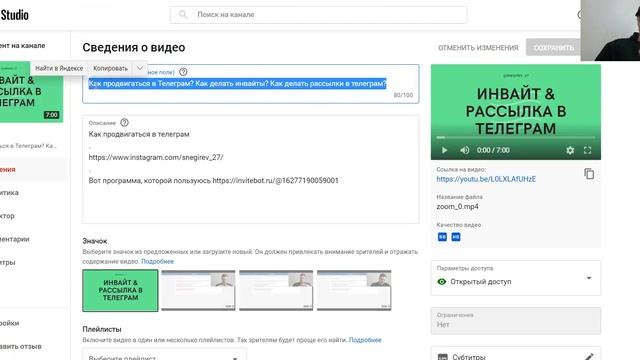Click the HD quality badge
The image size is (640, 360).
(x=456, y=237)
